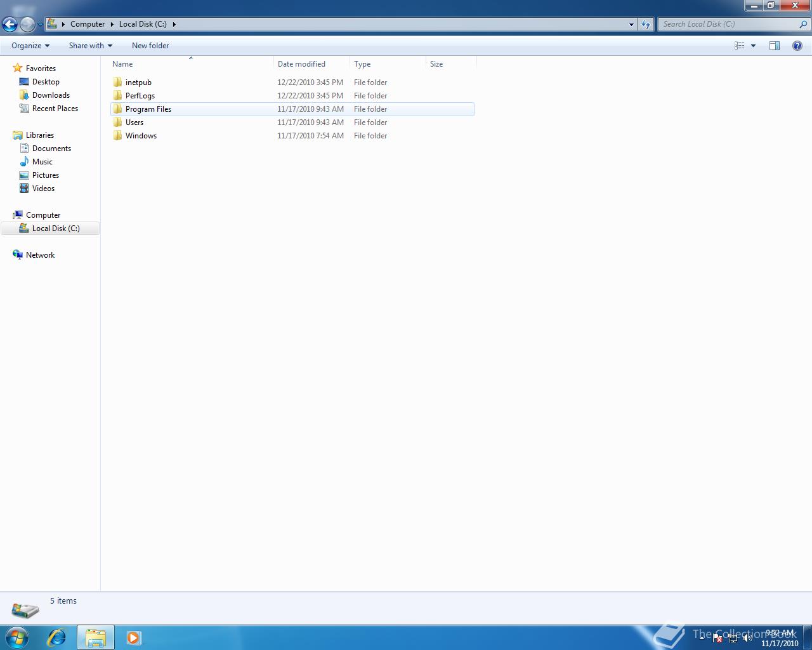Create a New folder
Image resolution: width=812 pixels, height=650 pixels.
click(150, 45)
